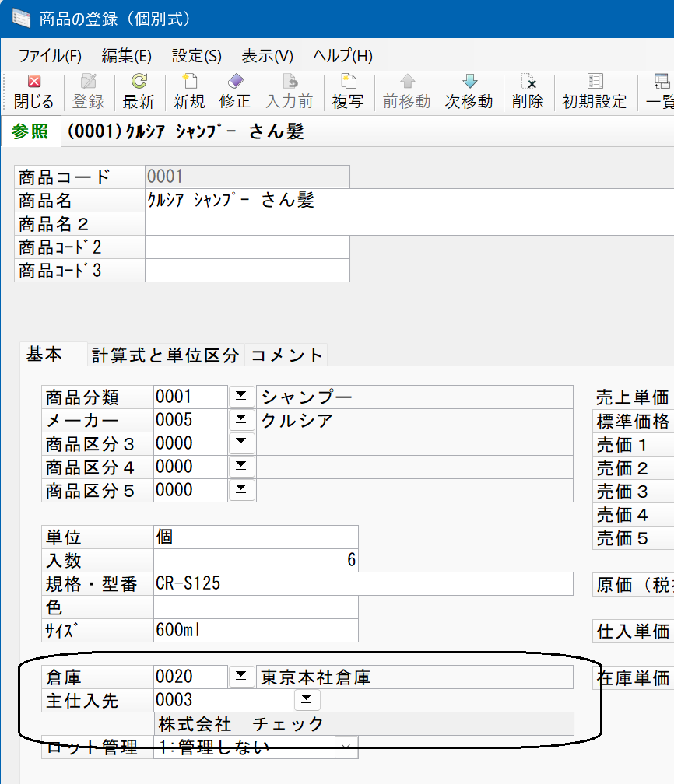Click the 削除 delete toolbar icon
This screenshot has width=674, height=784.
pos(528,81)
